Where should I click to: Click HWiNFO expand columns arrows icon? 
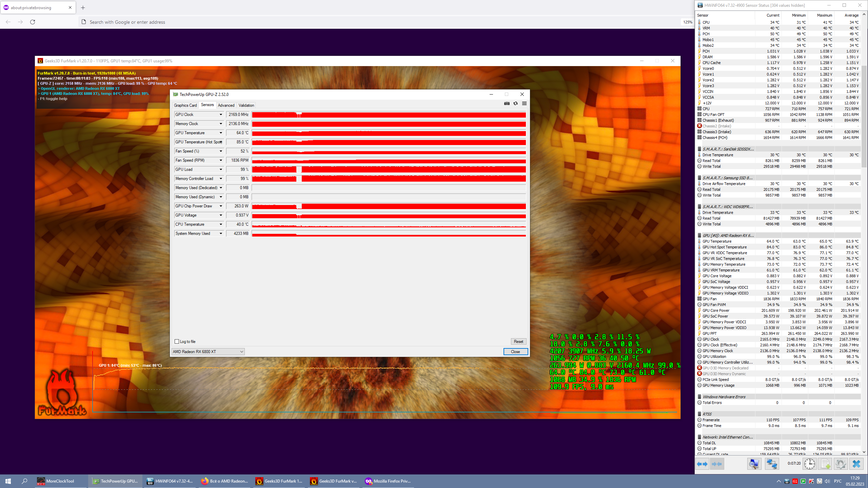pyautogui.click(x=702, y=464)
